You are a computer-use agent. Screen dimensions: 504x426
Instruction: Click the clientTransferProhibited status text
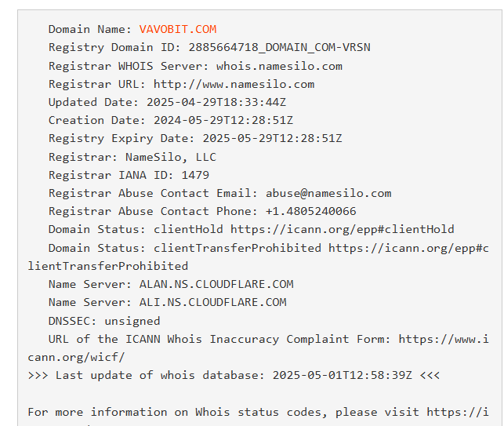tap(237, 248)
